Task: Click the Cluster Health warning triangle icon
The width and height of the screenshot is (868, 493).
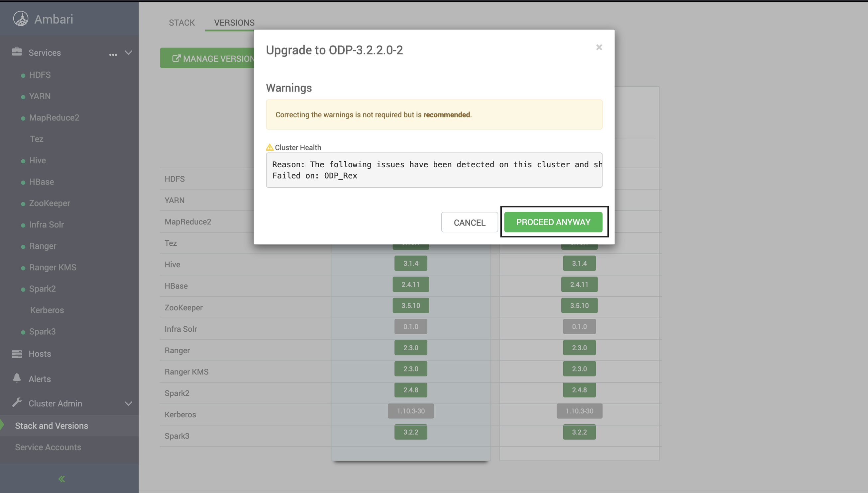Action: (x=270, y=147)
